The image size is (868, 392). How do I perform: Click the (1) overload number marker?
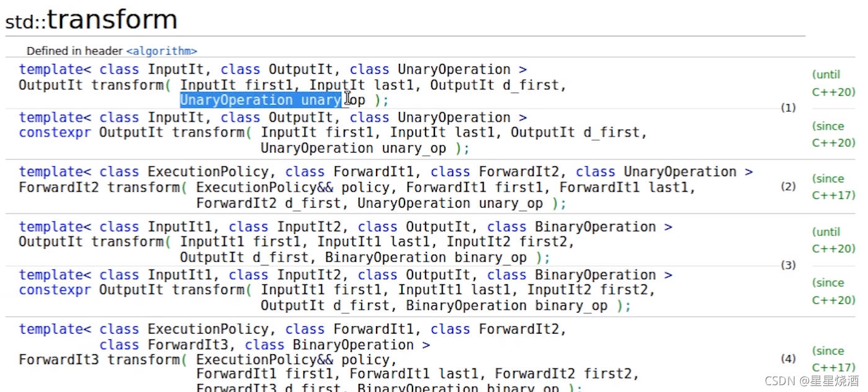[788, 108]
